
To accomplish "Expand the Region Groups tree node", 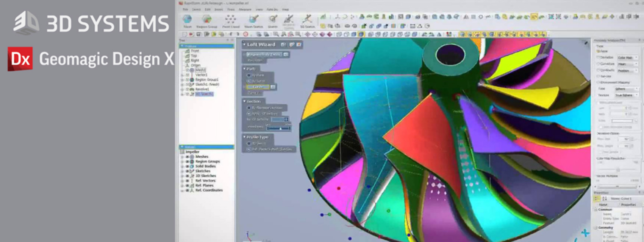I will tap(187, 161).
